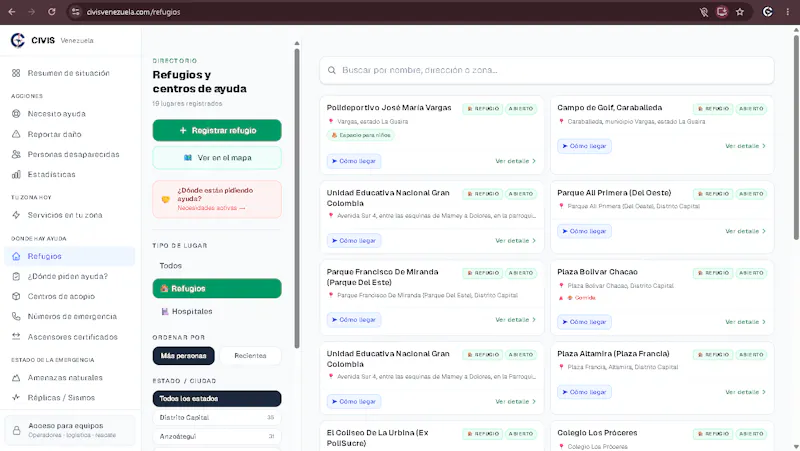The width and height of the screenshot is (800, 451).
Task: Click the Registrar refugio button
Action: [x=217, y=131]
